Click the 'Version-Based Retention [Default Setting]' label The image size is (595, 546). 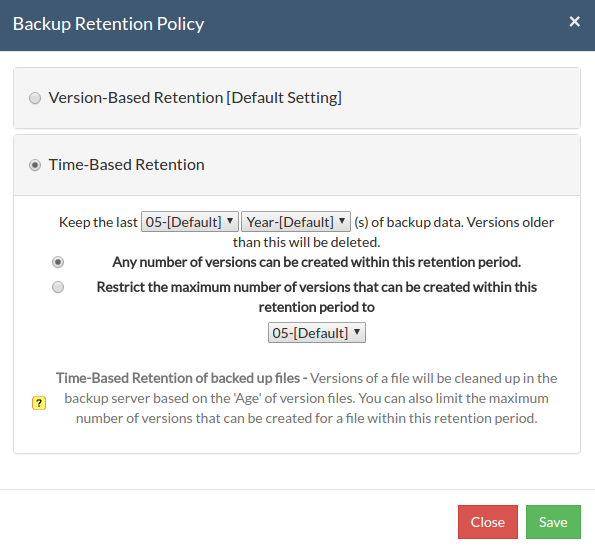pos(195,98)
